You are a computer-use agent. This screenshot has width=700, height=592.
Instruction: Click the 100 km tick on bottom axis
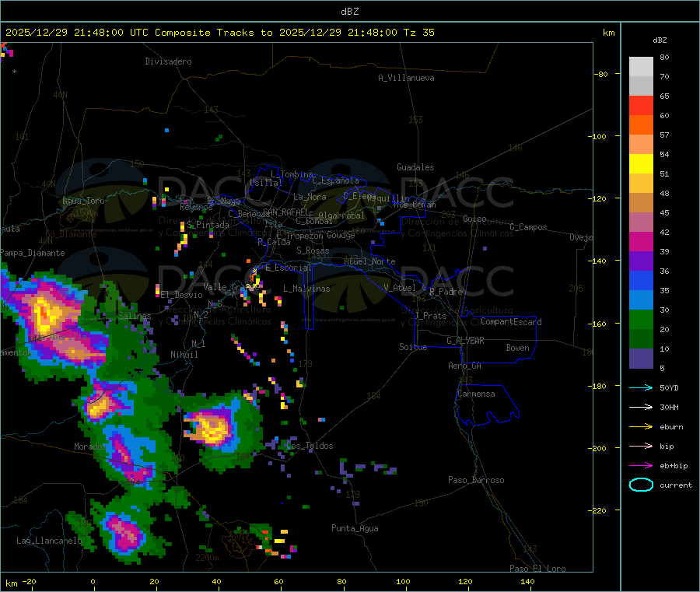[x=403, y=581]
